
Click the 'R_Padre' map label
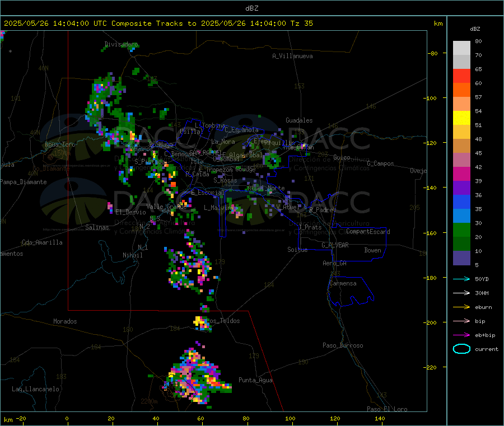pyautogui.click(x=321, y=210)
